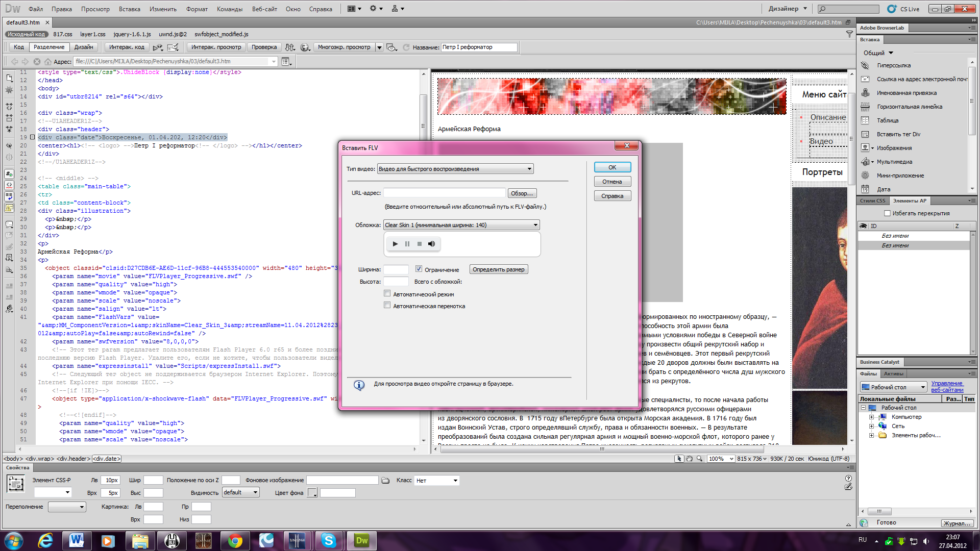The width and height of the screenshot is (980, 551).
Task: Click the file filter funnel icon
Action: click(849, 34)
